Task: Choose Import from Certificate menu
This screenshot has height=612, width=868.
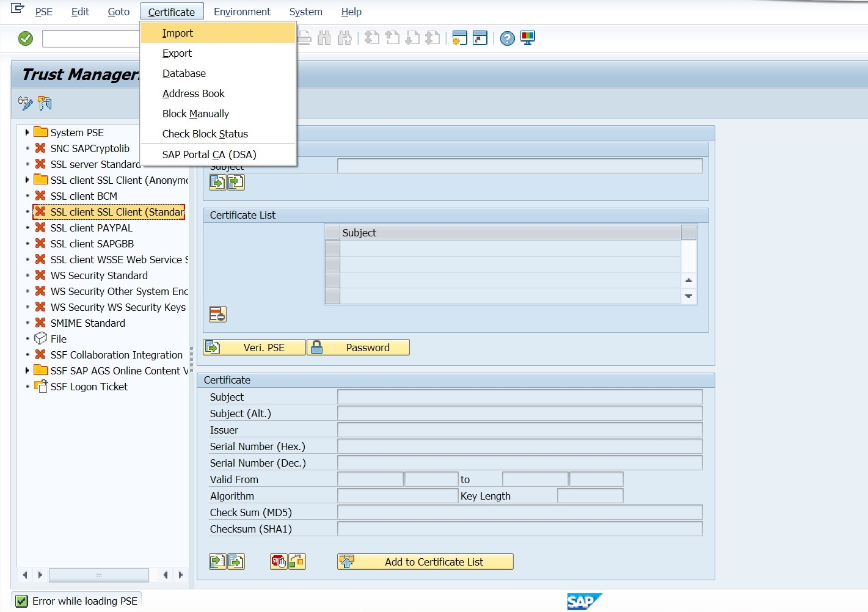Action: tap(219, 33)
